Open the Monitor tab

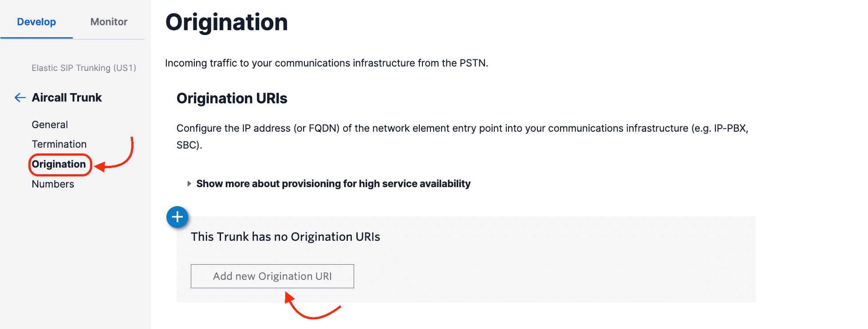(109, 22)
